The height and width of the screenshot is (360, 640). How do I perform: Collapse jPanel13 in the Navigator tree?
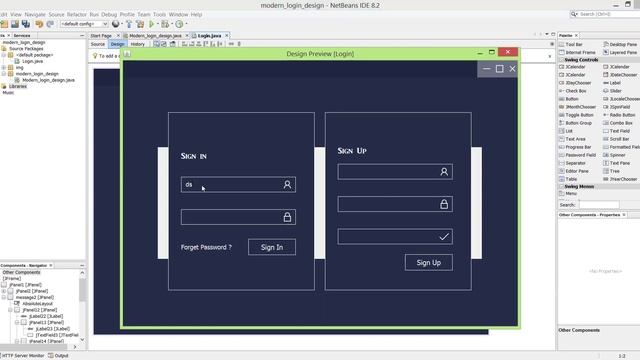coord(17,322)
